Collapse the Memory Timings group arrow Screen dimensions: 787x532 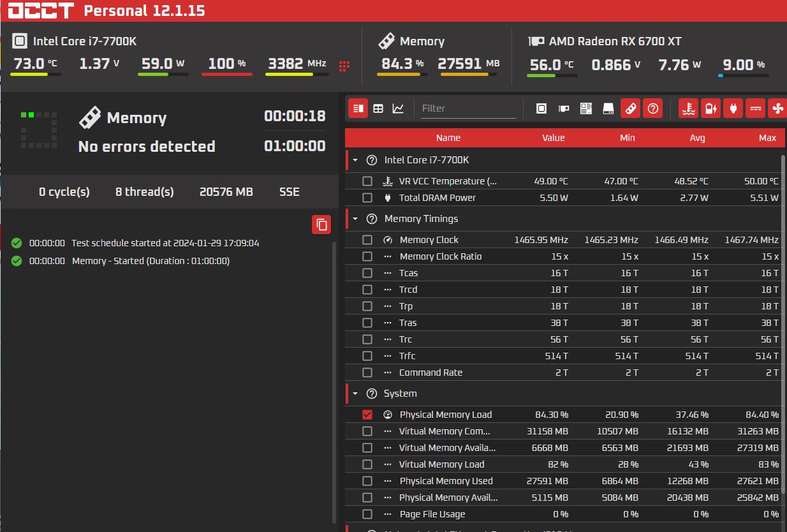[355, 219]
